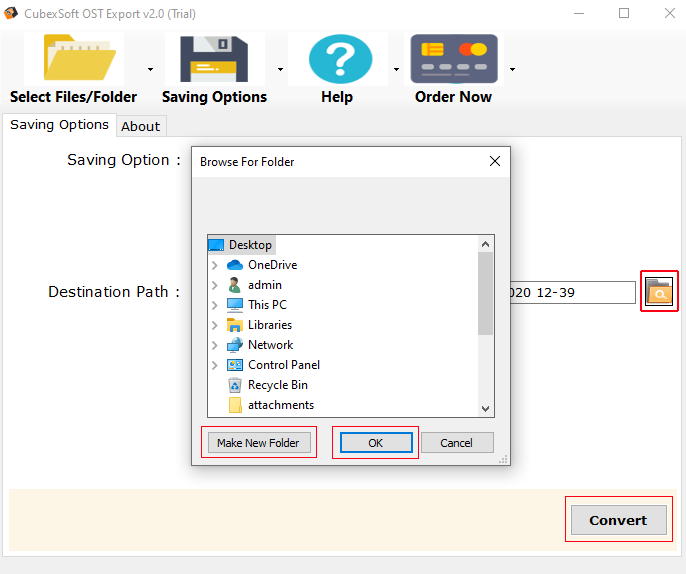Maximize the CubexSoft OST Export window
The image size is (686, 574).
point(624,14)
